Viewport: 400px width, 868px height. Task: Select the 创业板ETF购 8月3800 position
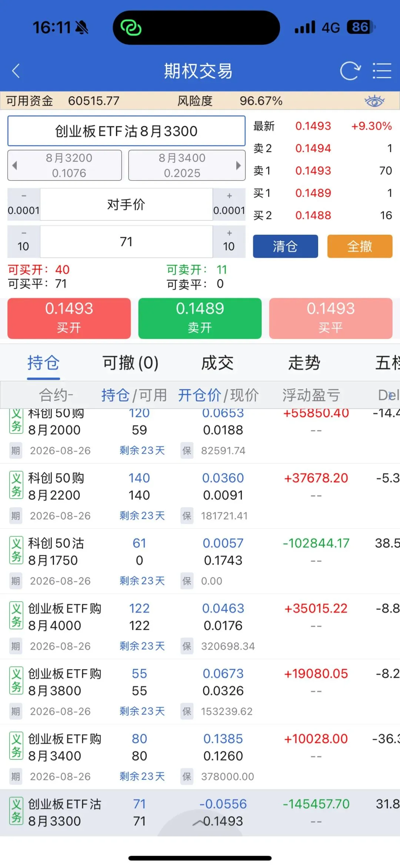(x=200, y=692)
